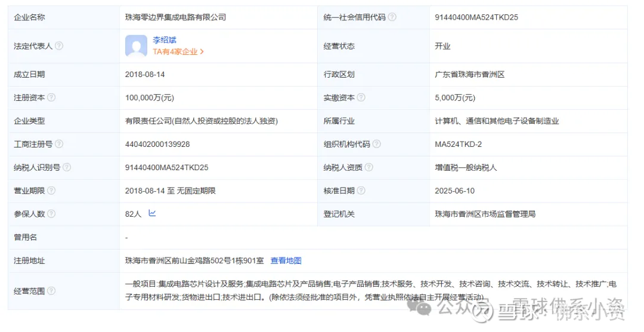Click the business scope text starting 一般项目
Viewport: 644px width, 332px height.
[x=371, y=290]
